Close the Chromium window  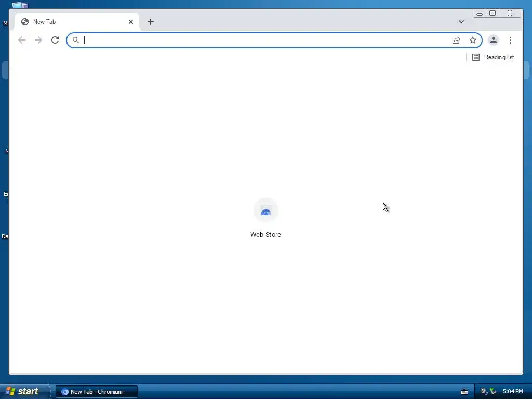[x=510, y=13]
